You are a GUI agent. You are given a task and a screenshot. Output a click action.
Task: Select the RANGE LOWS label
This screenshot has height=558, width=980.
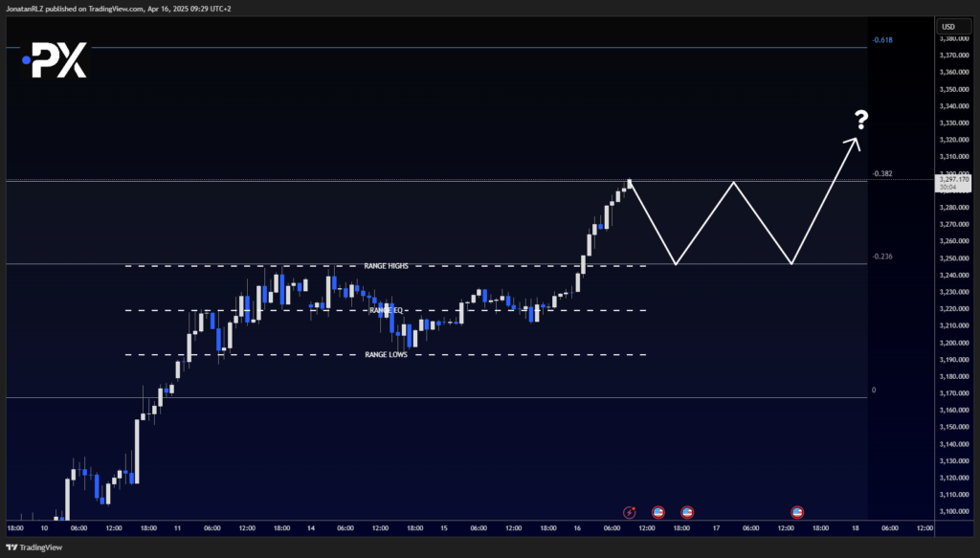[386, 355]
